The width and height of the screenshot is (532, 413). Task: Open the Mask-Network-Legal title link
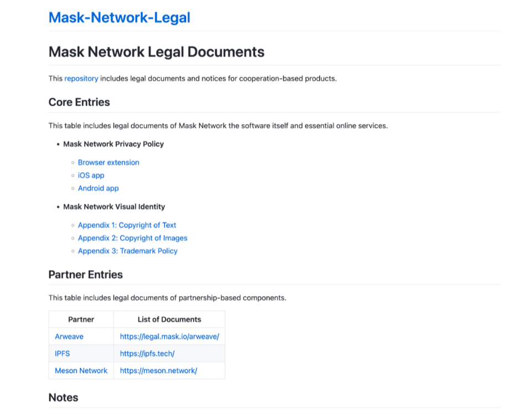[120, 18]
